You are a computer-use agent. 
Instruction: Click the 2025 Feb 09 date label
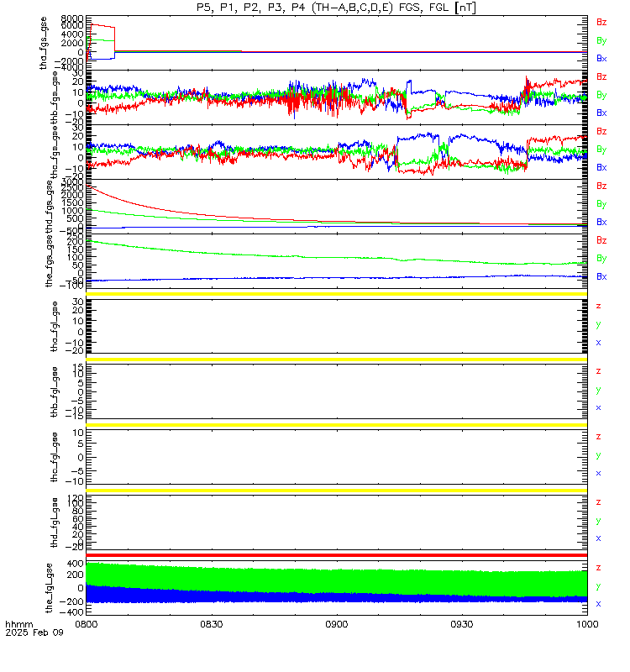[34, 633]
